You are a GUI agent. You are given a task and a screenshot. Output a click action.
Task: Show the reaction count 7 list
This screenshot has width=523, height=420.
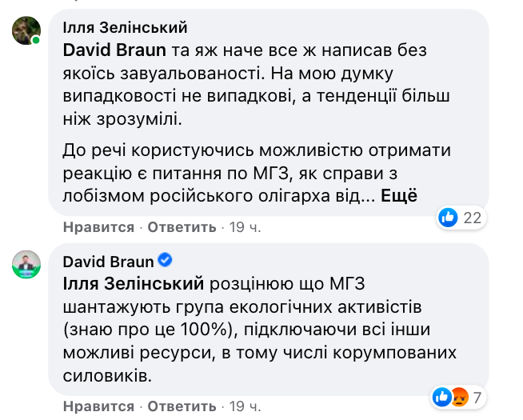coord(477,395)
